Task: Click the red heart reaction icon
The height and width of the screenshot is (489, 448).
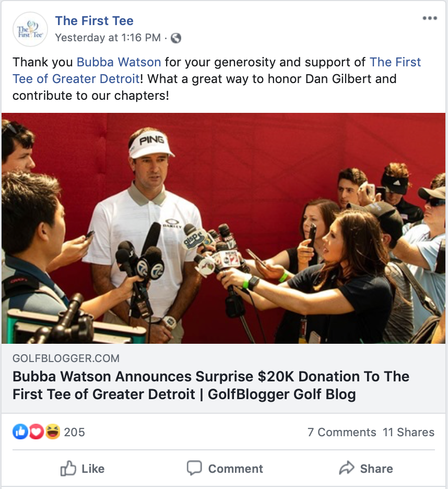Action: [x=37, y=432]
